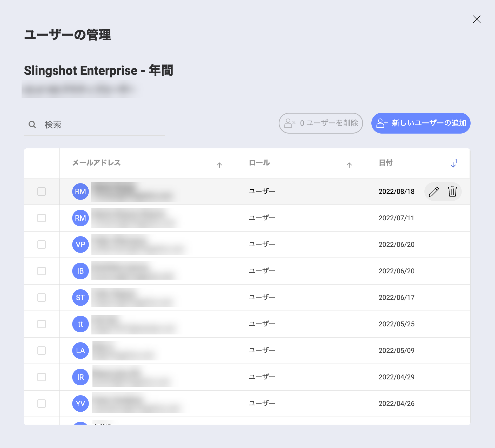Click RM avatar in 2022/08/18 row
The height and width of the screenshot is (448, 495).
[x=81, y=192]
